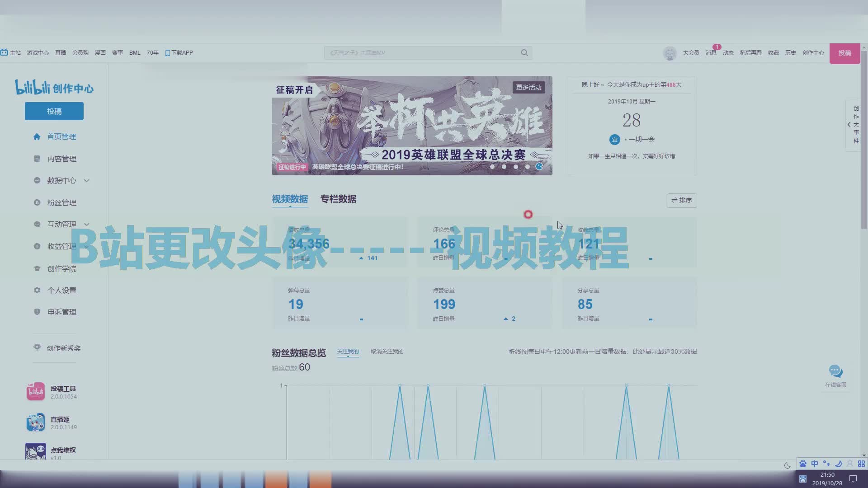Open 收藏 in the header

pos(774,53)
